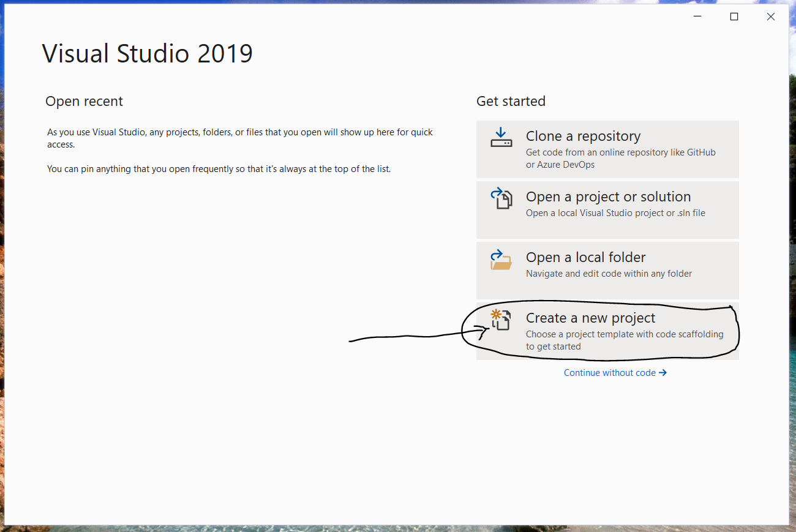Choose the Open a project or solution heading

(x=608, y=197)
